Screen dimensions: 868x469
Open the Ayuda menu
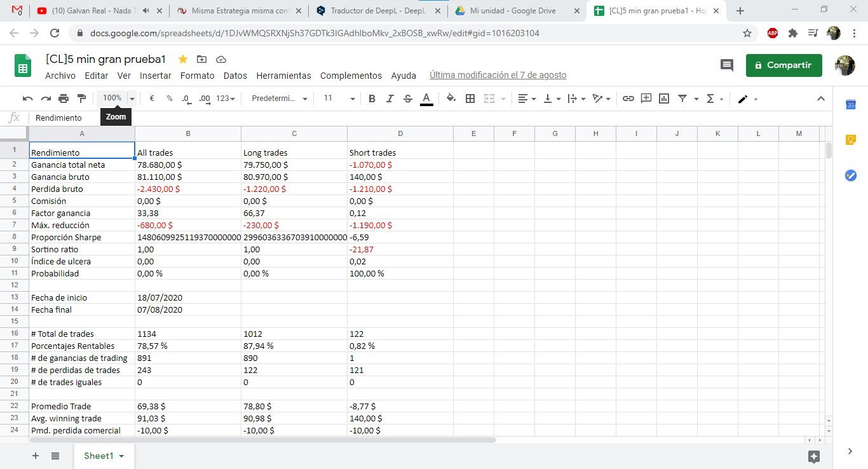pos(403,76)
